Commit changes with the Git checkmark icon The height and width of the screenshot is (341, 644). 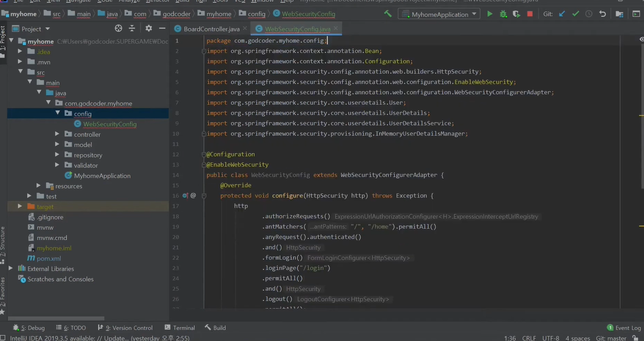coord(575,14)
